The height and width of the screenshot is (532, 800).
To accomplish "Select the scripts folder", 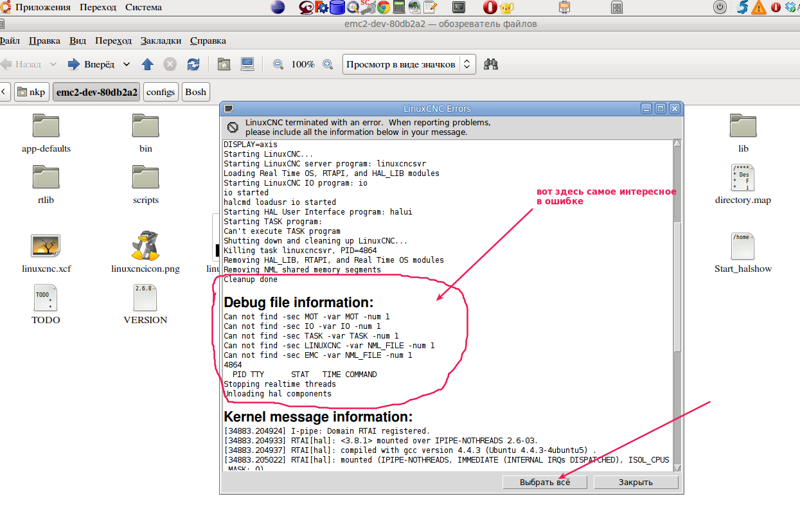I will tap(146, 184).
